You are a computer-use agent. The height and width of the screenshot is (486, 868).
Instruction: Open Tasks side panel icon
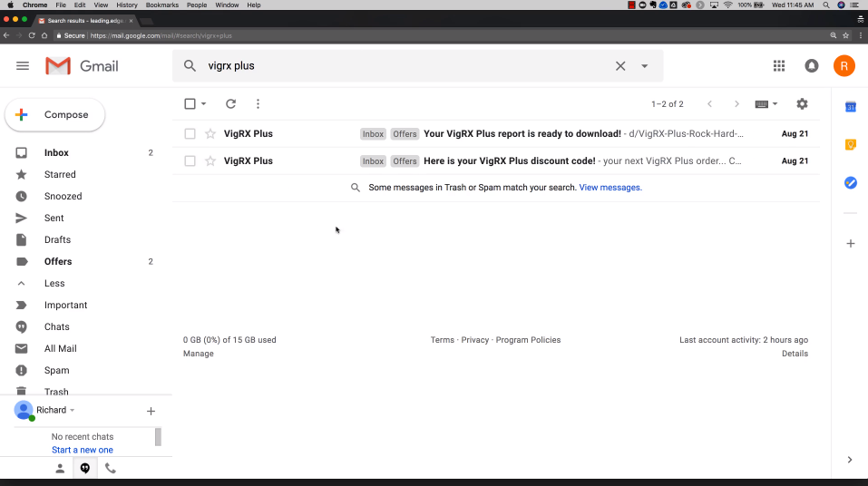point(851,182)
